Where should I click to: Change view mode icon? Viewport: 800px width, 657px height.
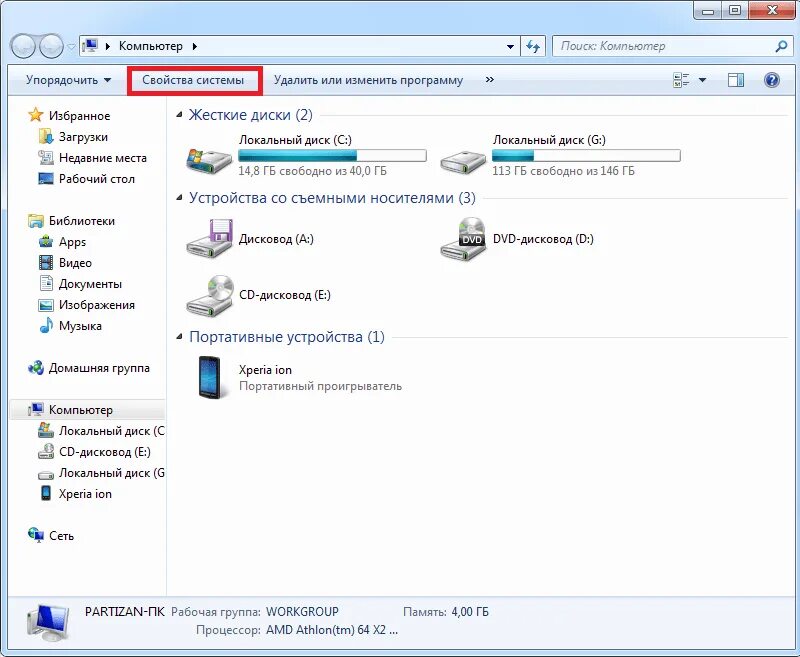[x=682, y=80]
